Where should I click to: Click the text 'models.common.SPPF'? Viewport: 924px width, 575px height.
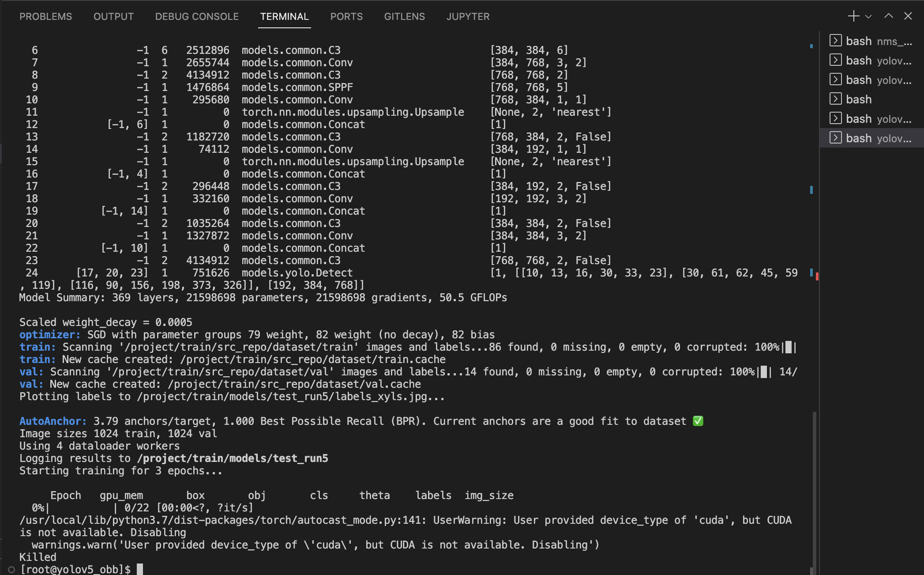click(297, 87)
